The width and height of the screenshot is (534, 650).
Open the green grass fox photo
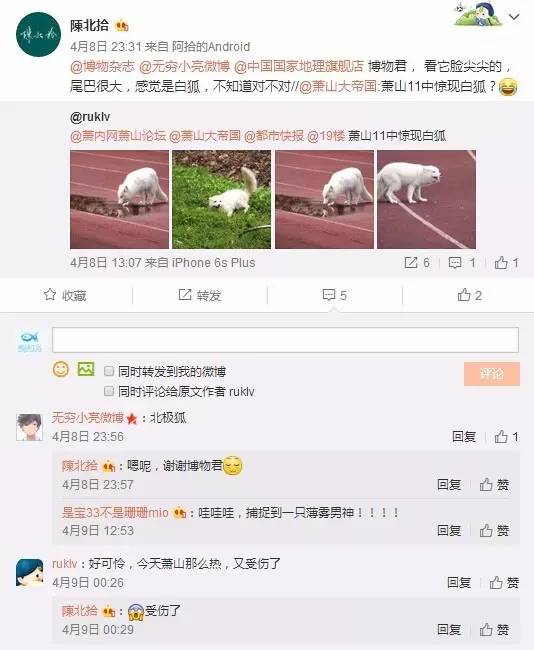click(x=221, y=199)
